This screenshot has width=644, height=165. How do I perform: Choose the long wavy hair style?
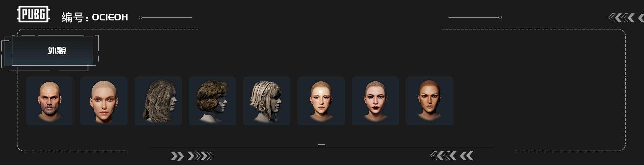tap(158, 101)
